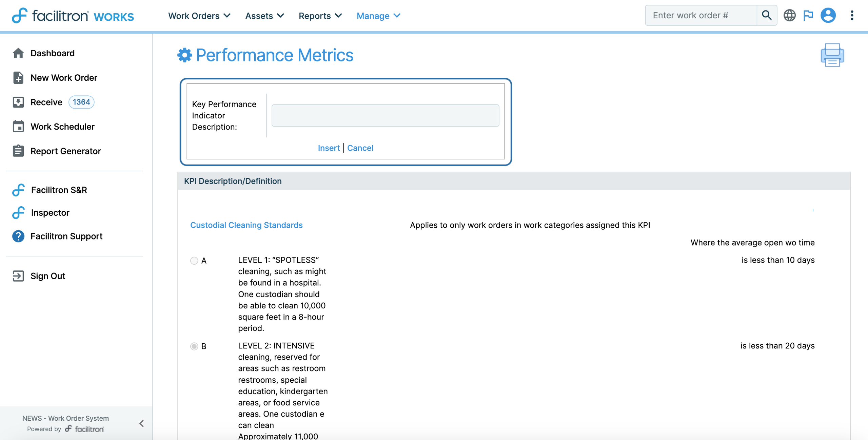Open the globe language icon
The width and height of the screenshot is (868, 440).
[789, 15]
